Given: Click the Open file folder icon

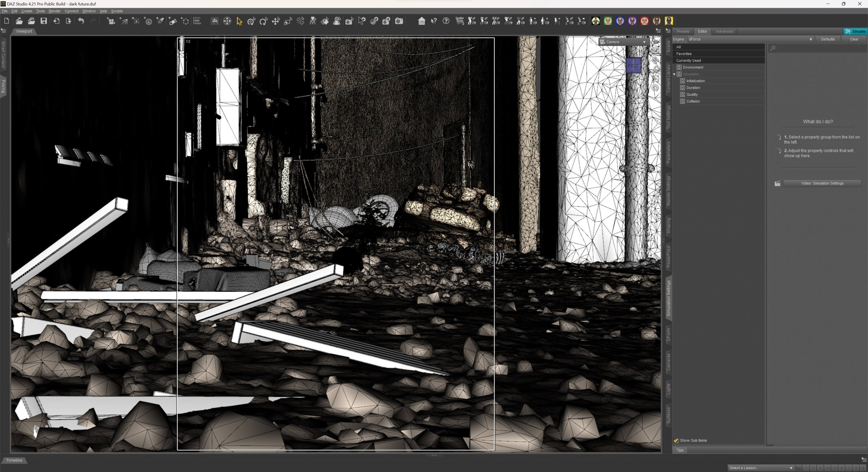Looking at the screenshot, I should point(19,21).
